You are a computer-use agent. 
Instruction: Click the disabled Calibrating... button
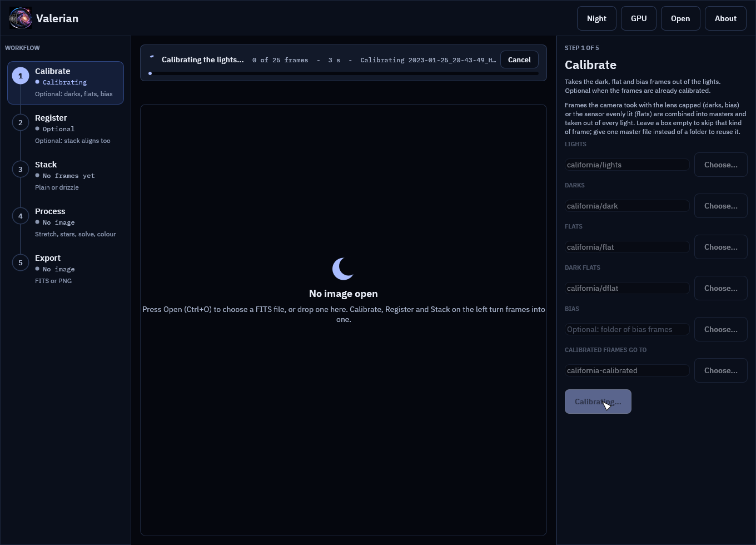(x=598, y=402)
